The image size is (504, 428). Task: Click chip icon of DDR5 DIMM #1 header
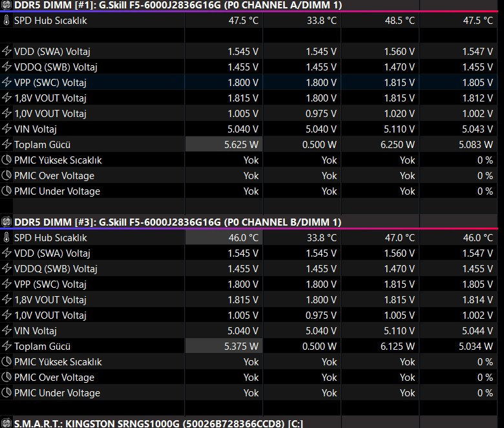(x=6, y=5)
